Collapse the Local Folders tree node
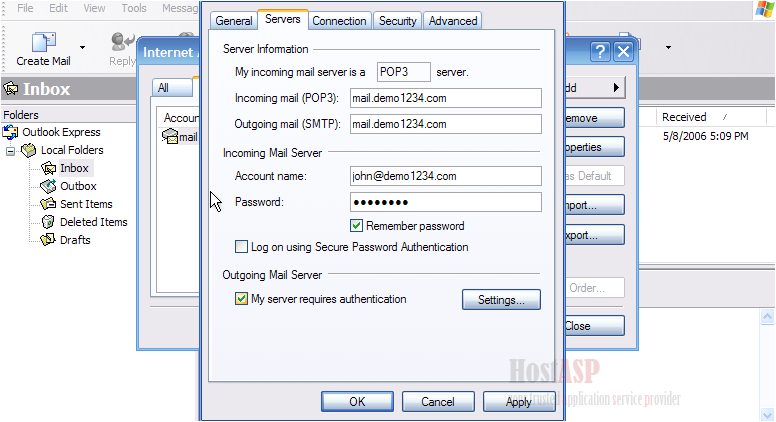 coord(10,151)
